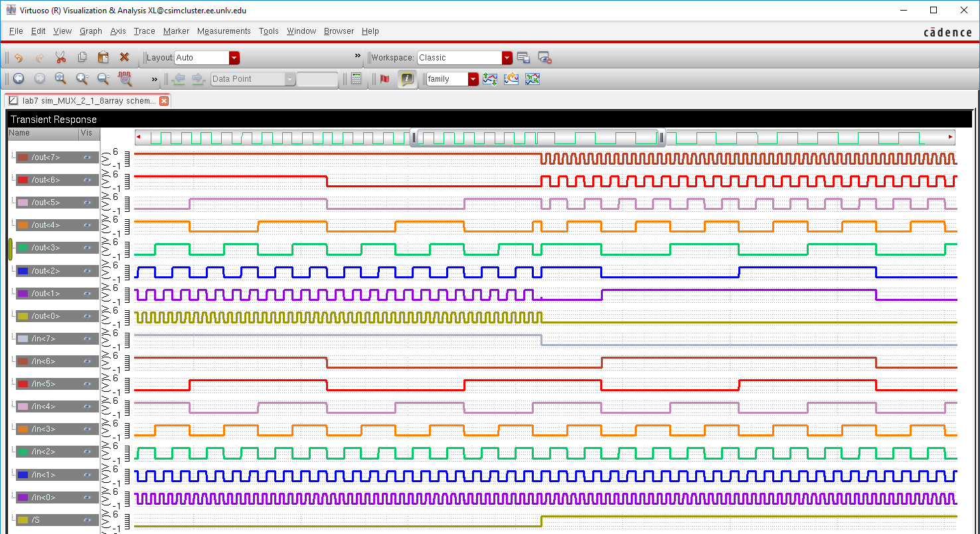Screen dimensions: 980x534
Task: Click the red flag marker icon
Action: pos(384,78)
